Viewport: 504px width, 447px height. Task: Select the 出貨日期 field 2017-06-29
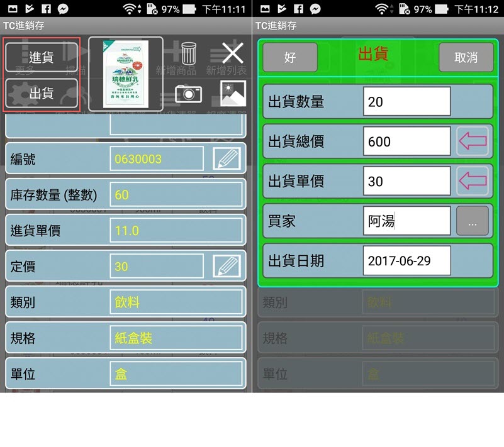[407, 261]
